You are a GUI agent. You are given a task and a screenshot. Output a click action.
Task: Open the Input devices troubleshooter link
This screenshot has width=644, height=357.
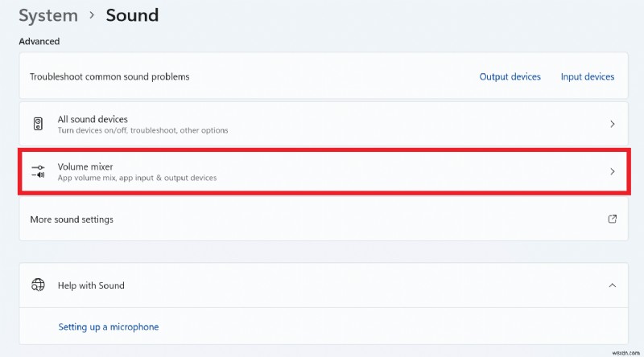point(588,77)
